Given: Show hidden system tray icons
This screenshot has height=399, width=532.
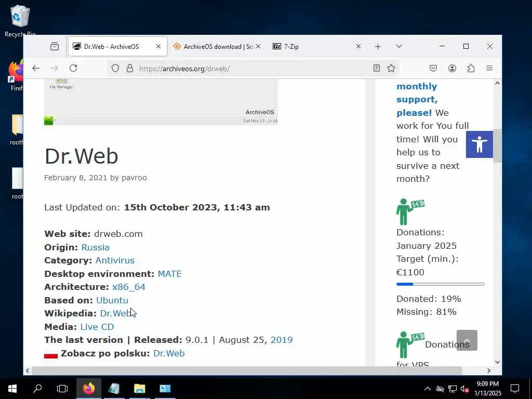Looking at the screenshot, I should pyautogui.click(x=428, y=389).
